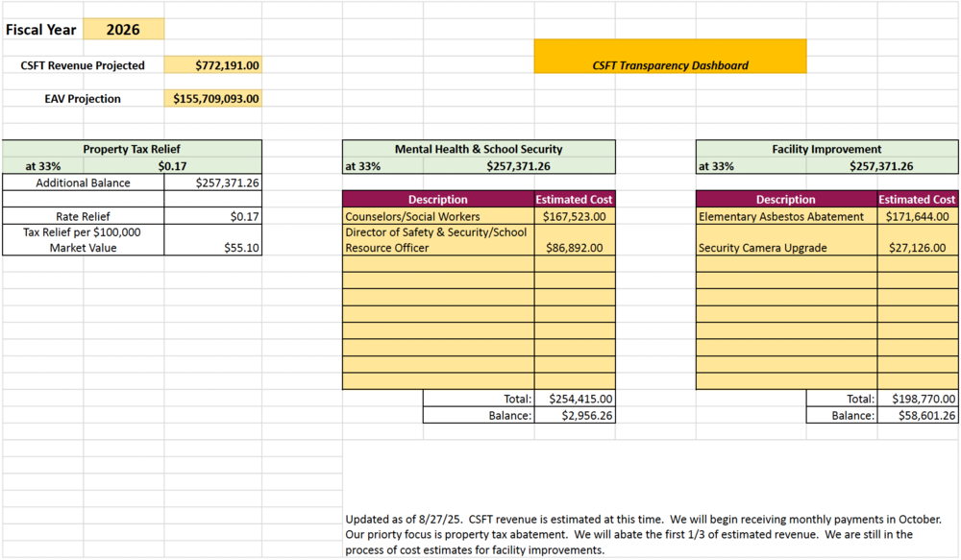Select Facility Improvement section amount $257,371.26
The image size is (961, 560).
click(881, 166)
